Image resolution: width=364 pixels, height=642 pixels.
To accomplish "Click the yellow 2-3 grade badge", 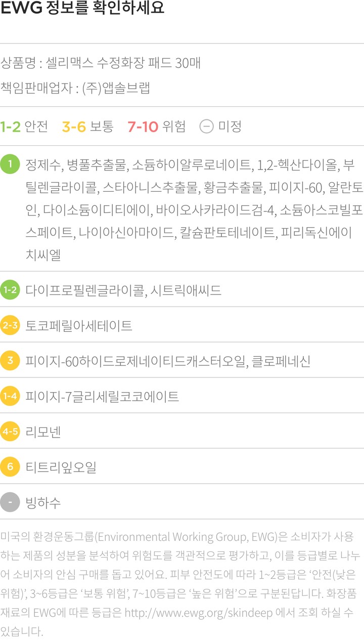I will [x=10, y=326].
